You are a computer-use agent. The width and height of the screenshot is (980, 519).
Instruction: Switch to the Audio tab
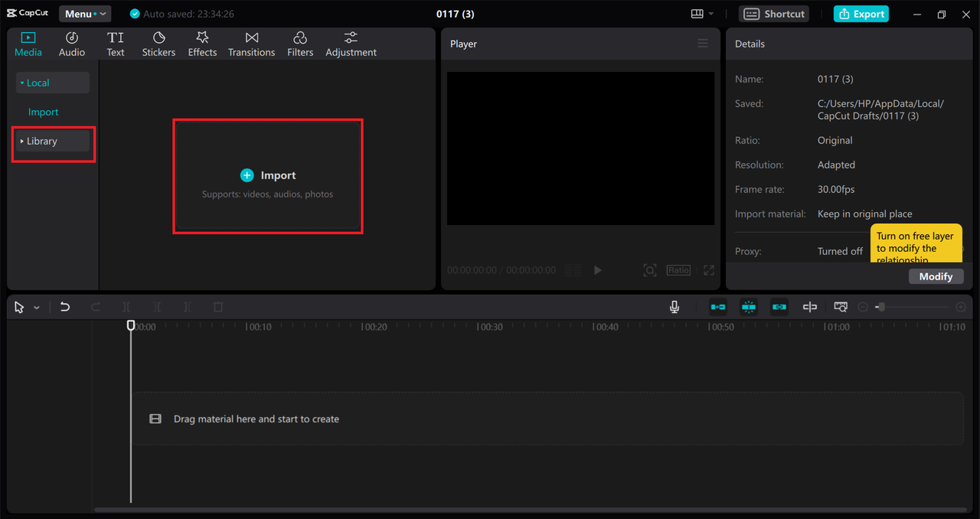tap(72, 44)
